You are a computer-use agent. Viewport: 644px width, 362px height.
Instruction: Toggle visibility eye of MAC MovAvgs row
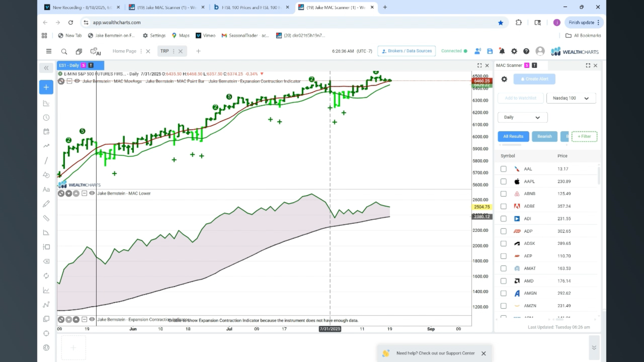point(77,81)
